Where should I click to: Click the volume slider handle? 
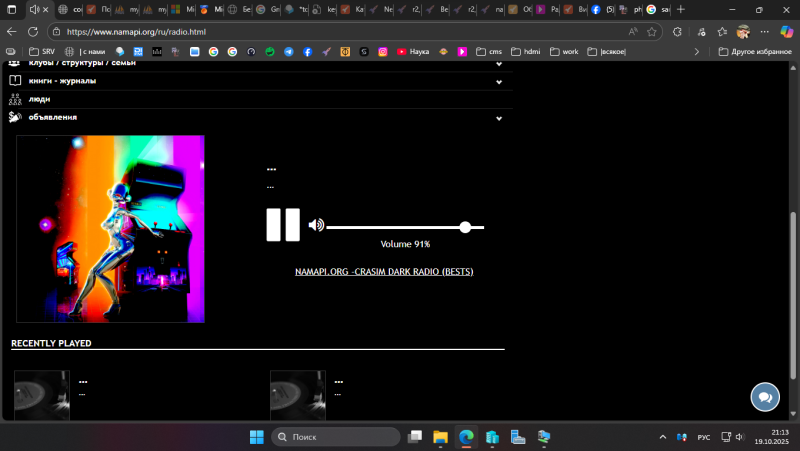[x=465, y=228]
